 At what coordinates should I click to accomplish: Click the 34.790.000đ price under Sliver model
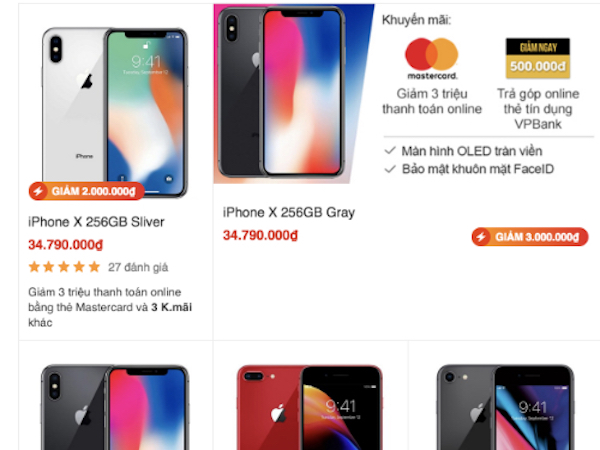click(65, 245)
